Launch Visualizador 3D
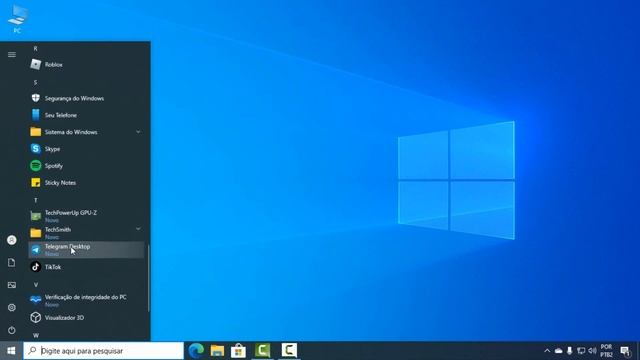The image size is (640, 360). pos(86,318)
